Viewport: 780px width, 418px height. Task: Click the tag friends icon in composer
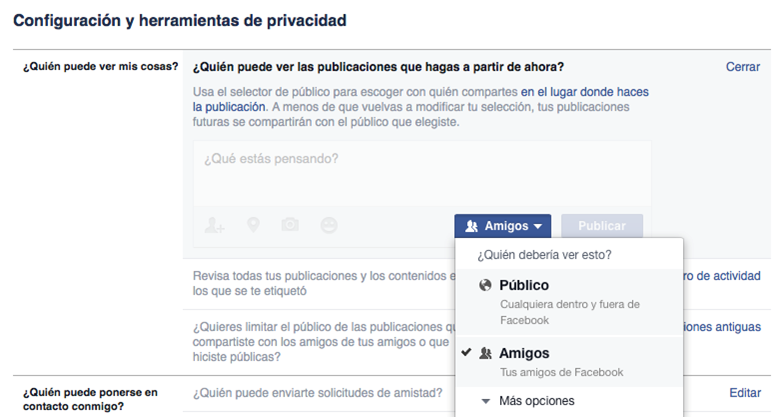(x=214, y=226)
